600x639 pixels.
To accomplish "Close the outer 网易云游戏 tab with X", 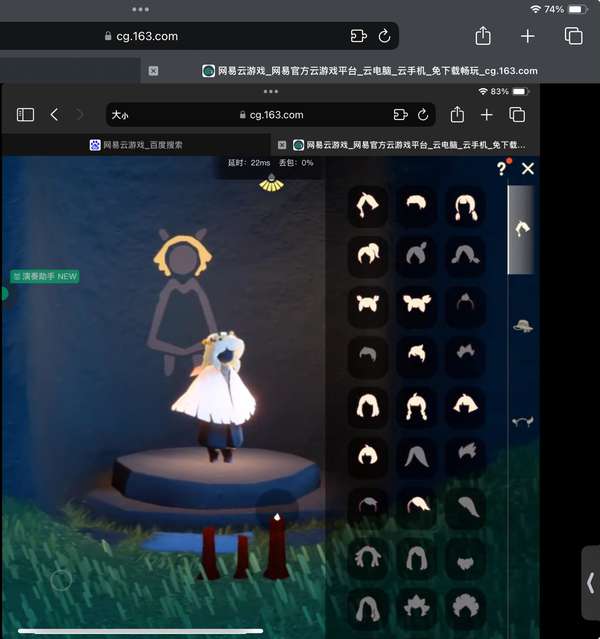I will 153,71.
